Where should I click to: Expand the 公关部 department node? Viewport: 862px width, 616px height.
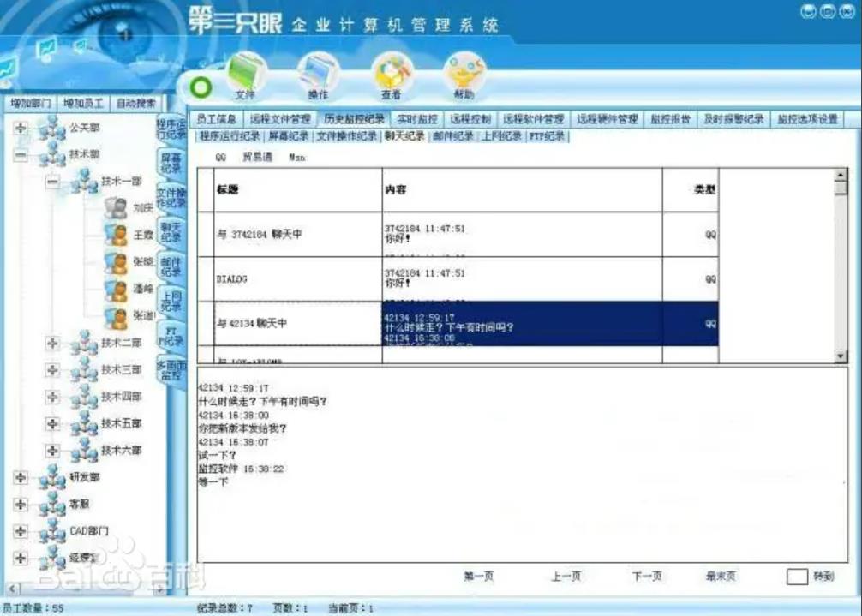pyautogui.click(x=21, y=129)
